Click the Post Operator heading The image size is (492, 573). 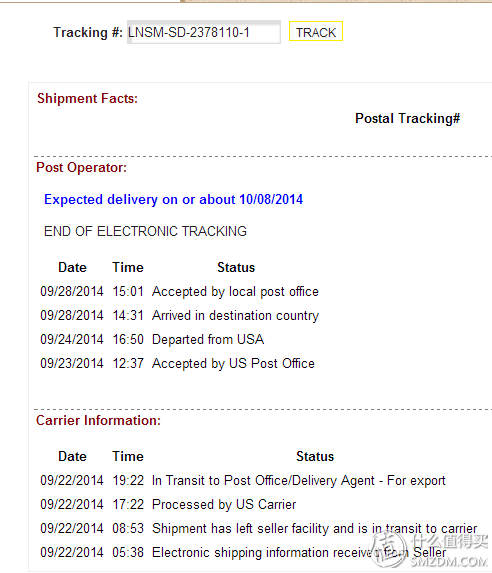tap(82, 167)
